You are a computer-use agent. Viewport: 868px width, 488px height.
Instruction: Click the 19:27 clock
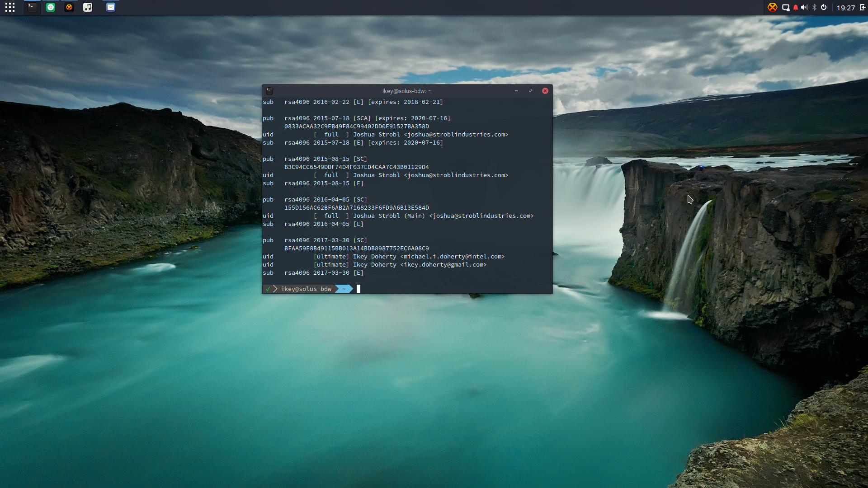tap(845, 8)
